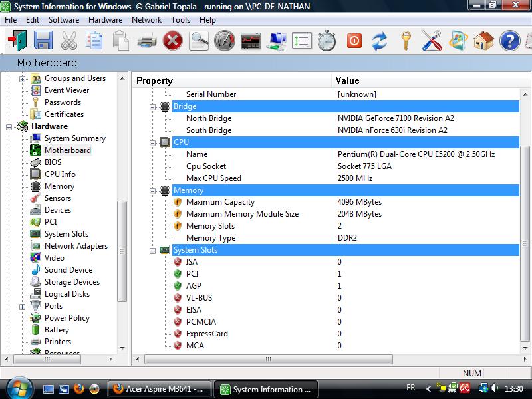Click the network computers toolbar icon

click(x=277, y=41)
